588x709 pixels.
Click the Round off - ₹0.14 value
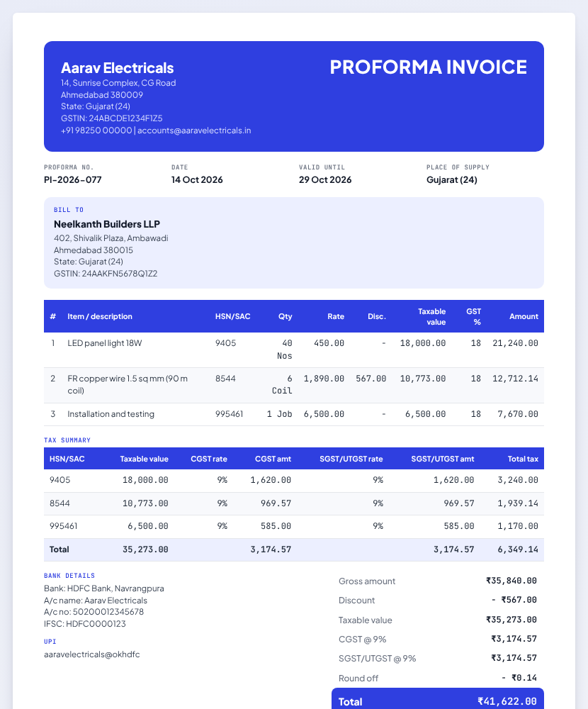tap(519, 678)
